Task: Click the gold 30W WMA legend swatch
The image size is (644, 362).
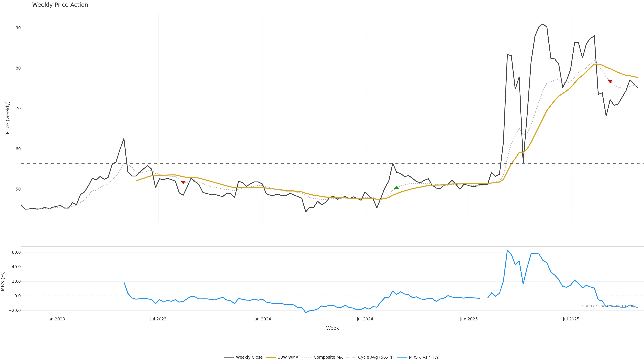Action: 271,357
